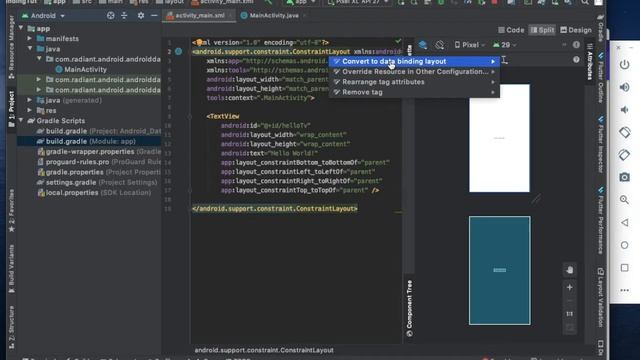Open the Attributes side panel
Screen dimensions: 640x360
point(589,61)
